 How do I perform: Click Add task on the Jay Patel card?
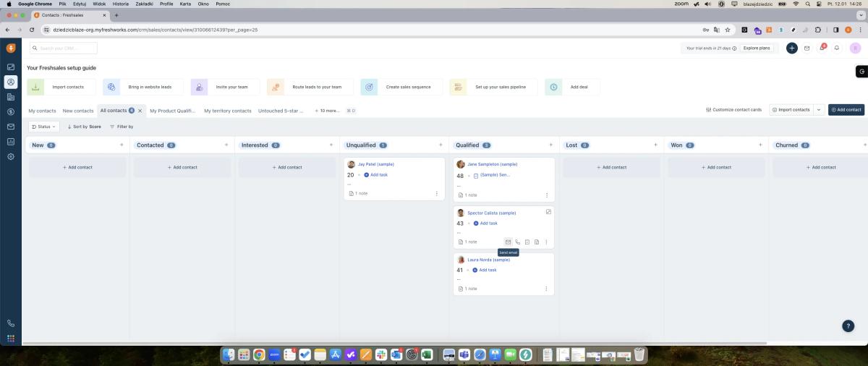tap(376, 175)
